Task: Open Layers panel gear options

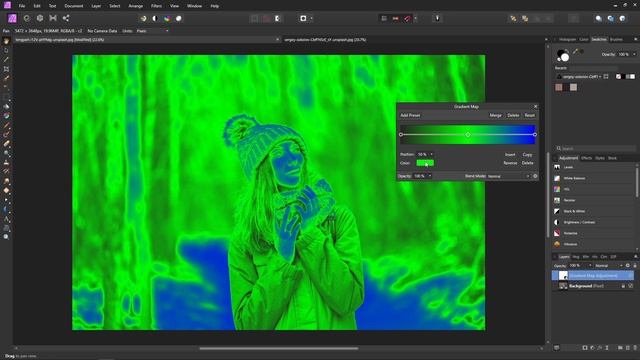Action: click(628, 266)
